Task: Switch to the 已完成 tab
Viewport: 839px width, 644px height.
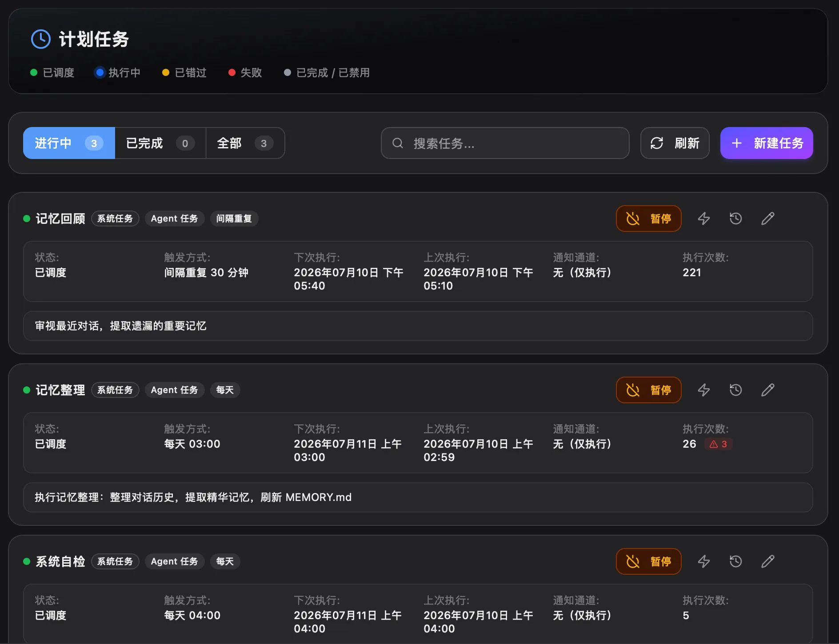Action: click(160, 143)
